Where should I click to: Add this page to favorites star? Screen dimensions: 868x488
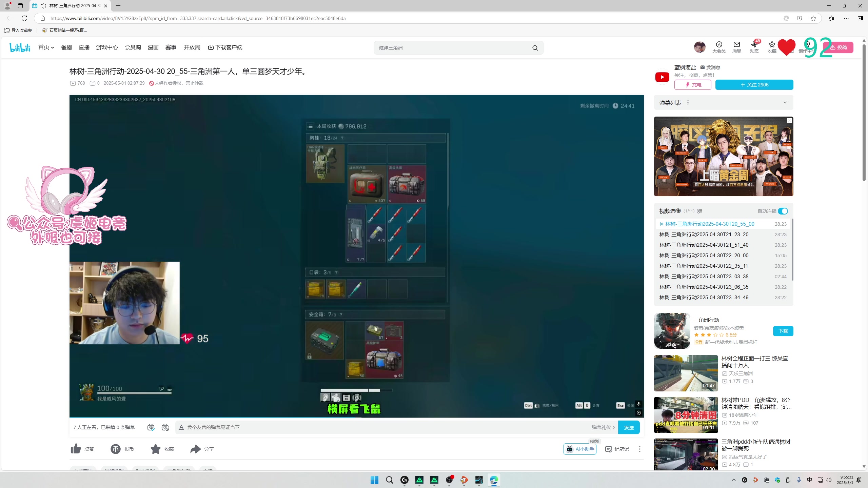(813, 18)
